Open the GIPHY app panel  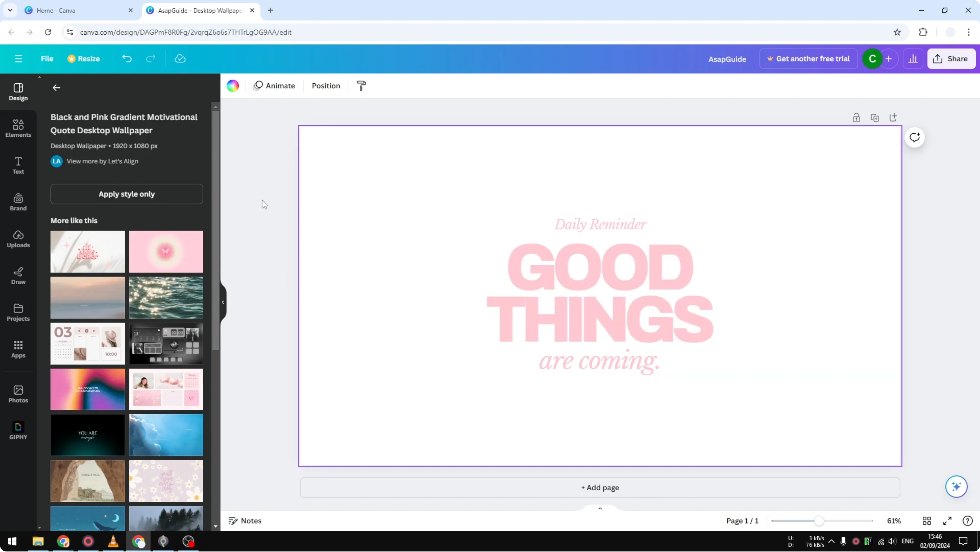[x=18, y=431]
